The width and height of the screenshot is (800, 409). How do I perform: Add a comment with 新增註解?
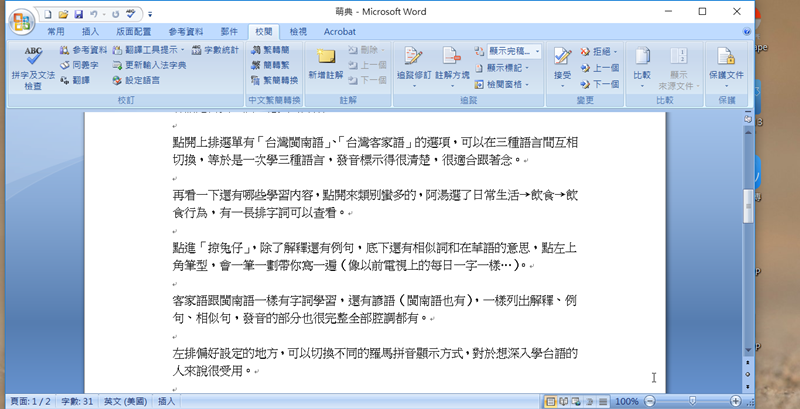326,65
